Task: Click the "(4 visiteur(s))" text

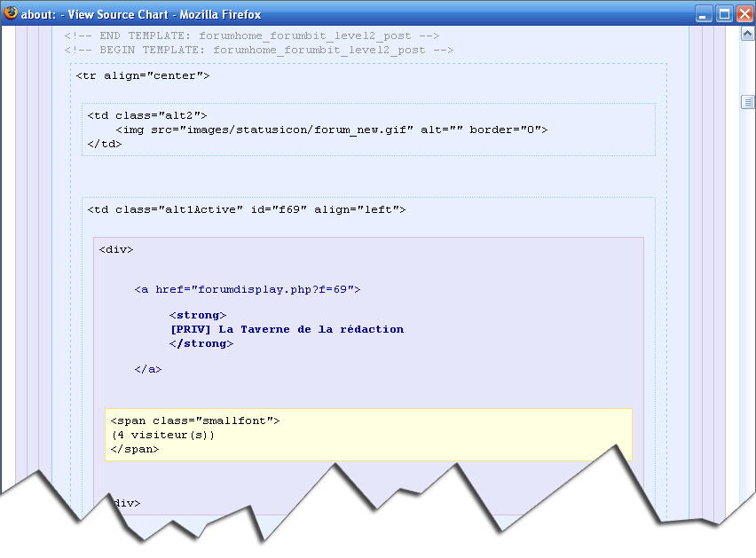Action: click(163, 436)
